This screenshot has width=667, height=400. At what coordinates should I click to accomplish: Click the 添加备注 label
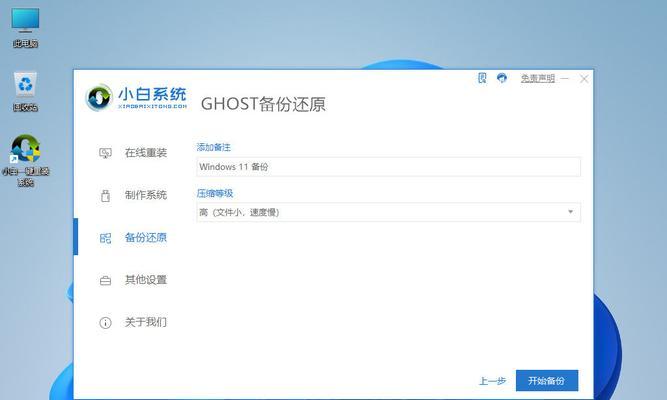pos(214,147)
